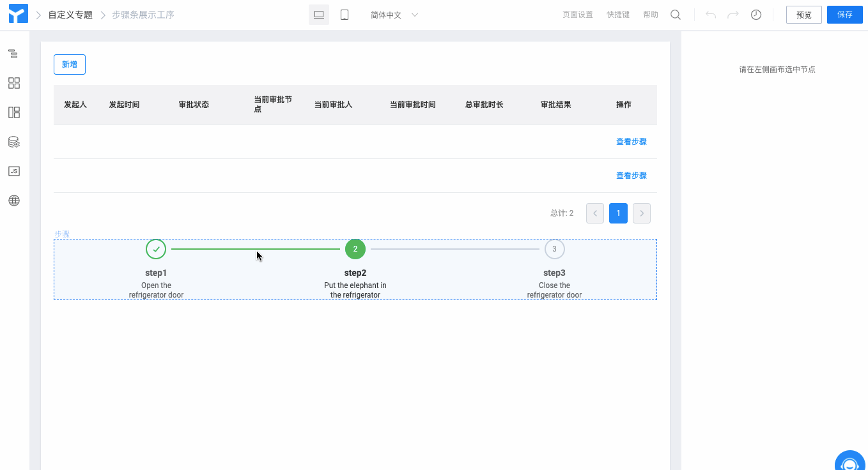Click 查看步骤 link in first row
Screen dimensions: 868x470
(632, 142)
